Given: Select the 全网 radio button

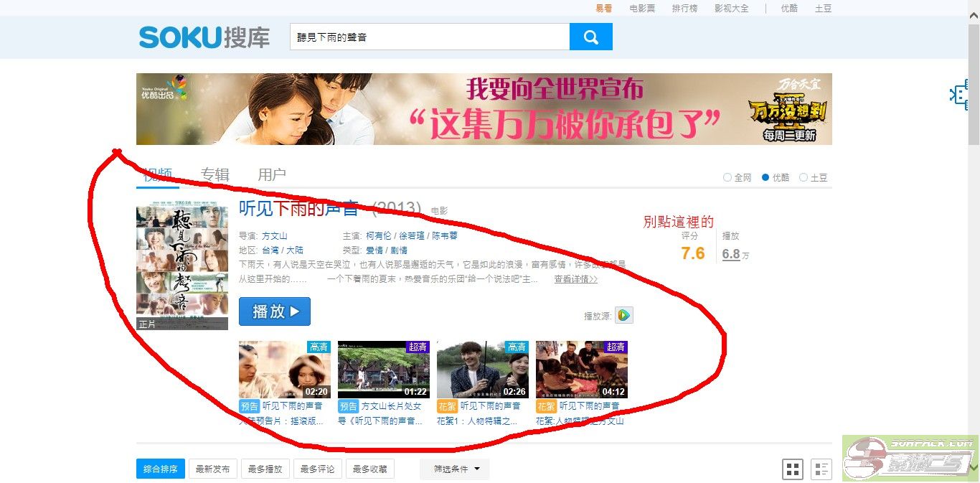Looking at the screenshot, I should 727,177.
